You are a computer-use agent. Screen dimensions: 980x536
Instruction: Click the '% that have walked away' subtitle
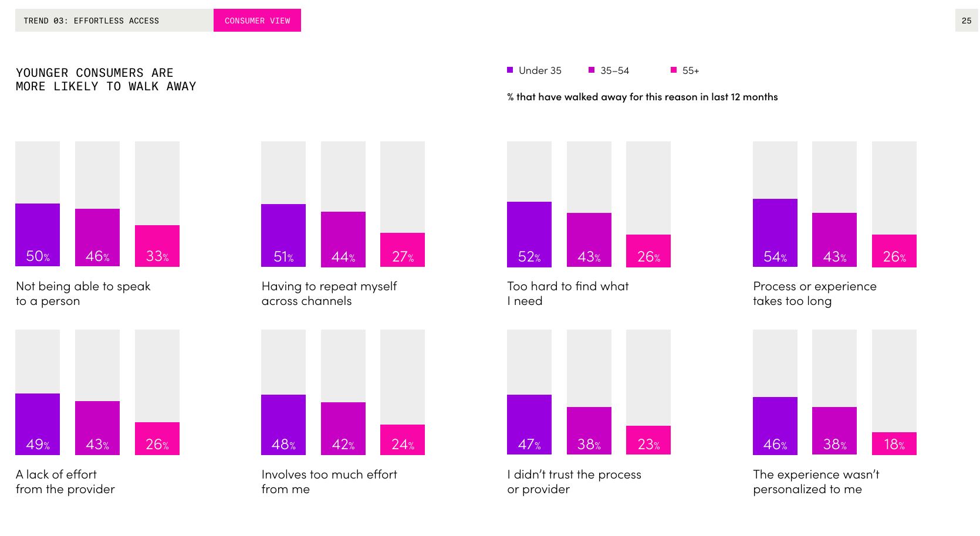click(x=642, y=97)
